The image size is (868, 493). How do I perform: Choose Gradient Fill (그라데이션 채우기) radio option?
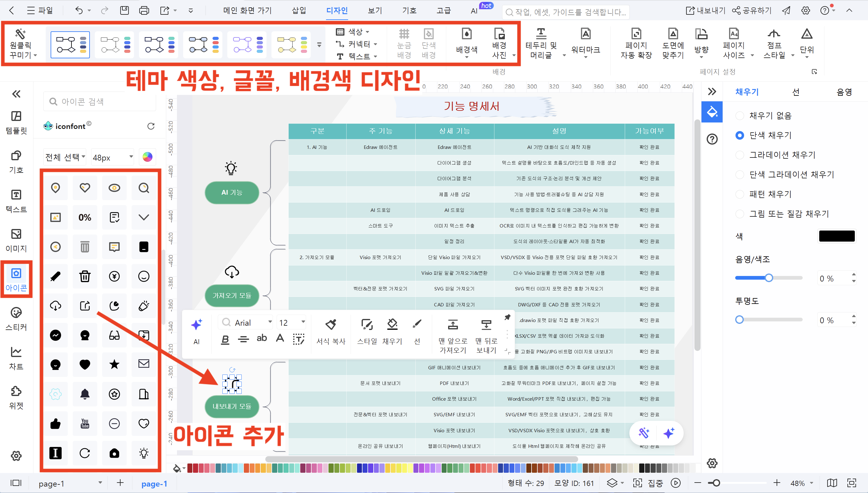(740, 155)
